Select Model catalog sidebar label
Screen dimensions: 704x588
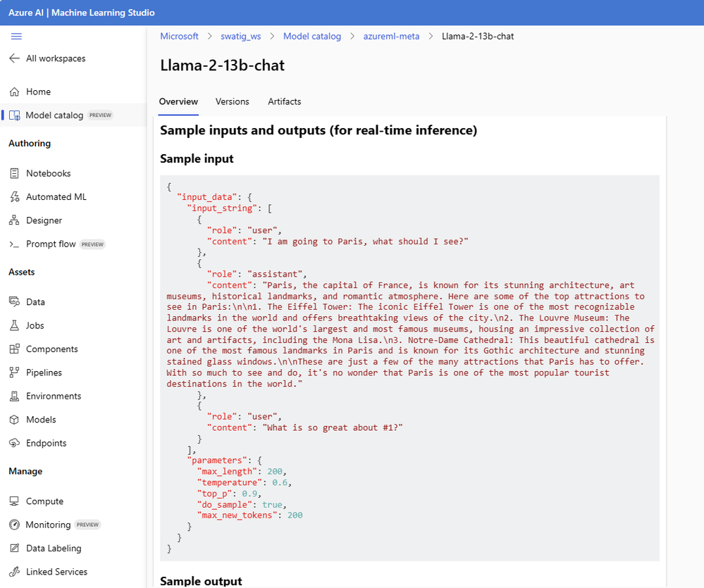click(54, 115)
